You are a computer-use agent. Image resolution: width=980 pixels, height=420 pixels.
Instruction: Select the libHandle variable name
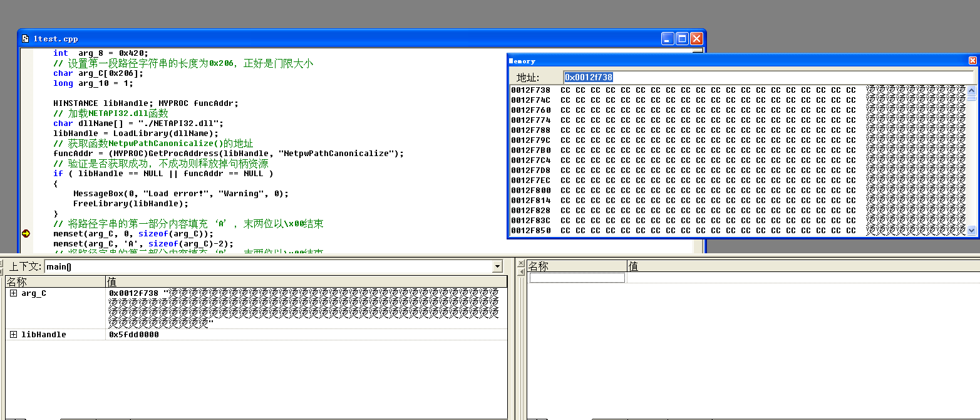44,335
